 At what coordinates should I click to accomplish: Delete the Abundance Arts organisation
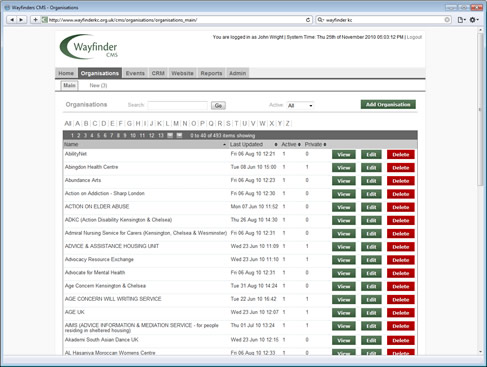tap(401, 181)
